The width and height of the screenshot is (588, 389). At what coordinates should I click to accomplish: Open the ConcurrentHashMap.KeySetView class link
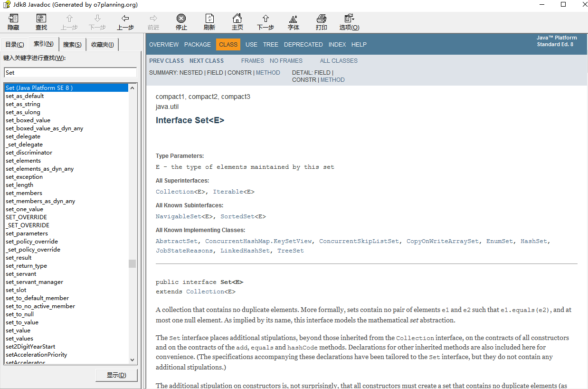click(x=258, y=241)
